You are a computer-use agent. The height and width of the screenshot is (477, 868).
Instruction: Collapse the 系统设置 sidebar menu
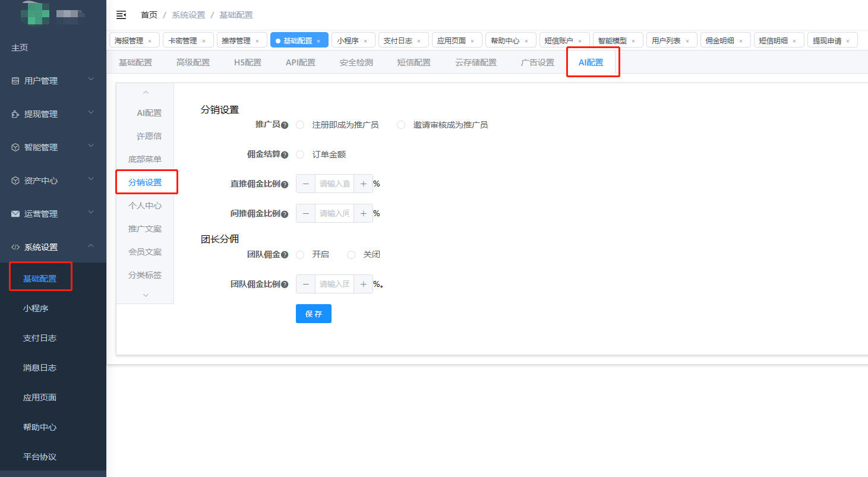(x=53, y=247)
